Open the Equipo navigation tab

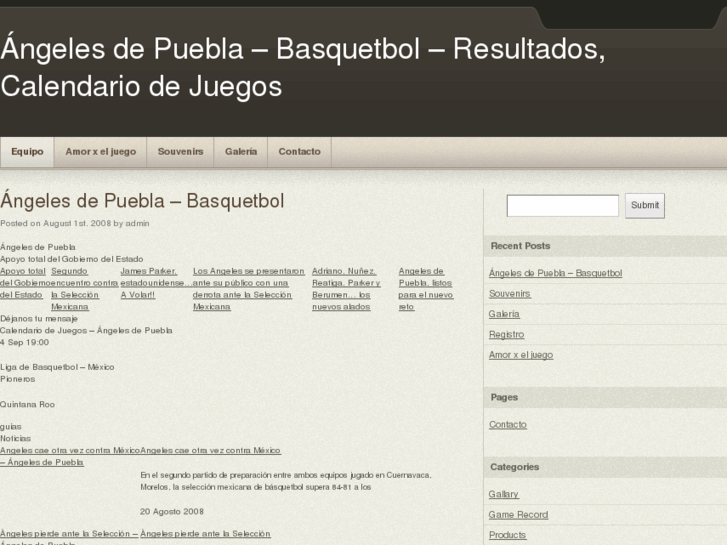click(27, 152)
